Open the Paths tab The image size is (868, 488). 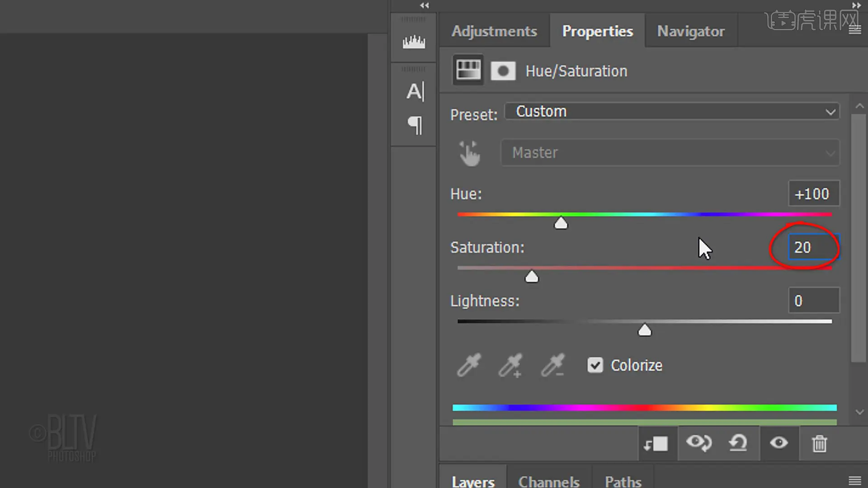click(623, 481)
